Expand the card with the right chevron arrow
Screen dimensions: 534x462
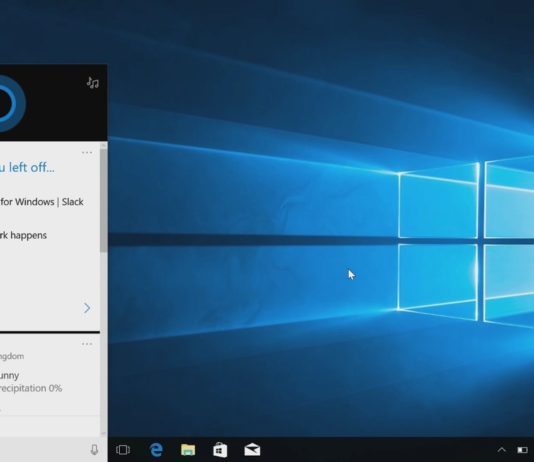pos(87,308)
